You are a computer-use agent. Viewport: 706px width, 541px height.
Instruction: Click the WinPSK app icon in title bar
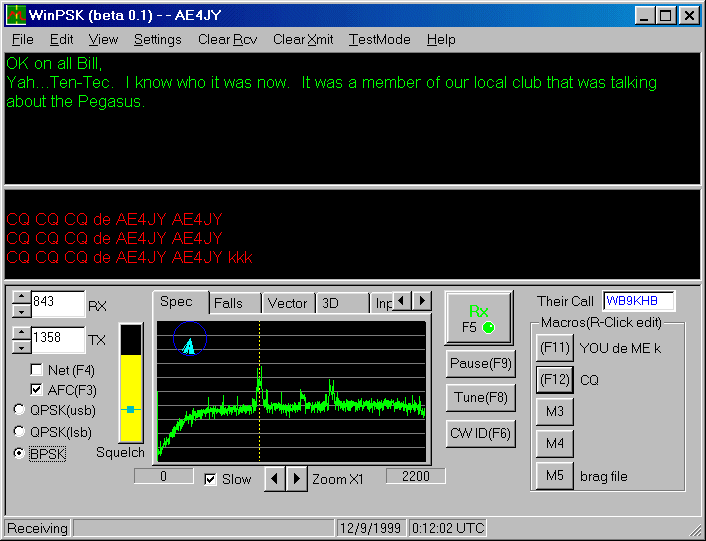16,16
